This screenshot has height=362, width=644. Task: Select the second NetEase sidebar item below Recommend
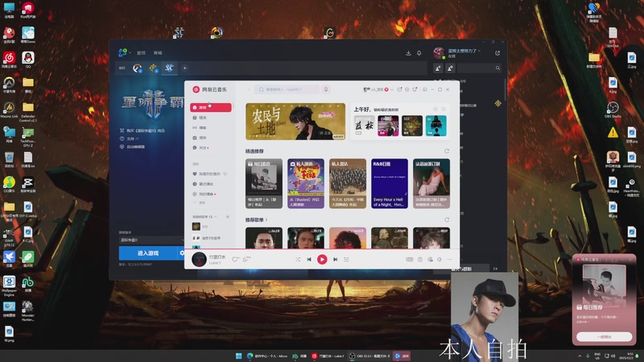pyautogui.click(x=211, y=117)
